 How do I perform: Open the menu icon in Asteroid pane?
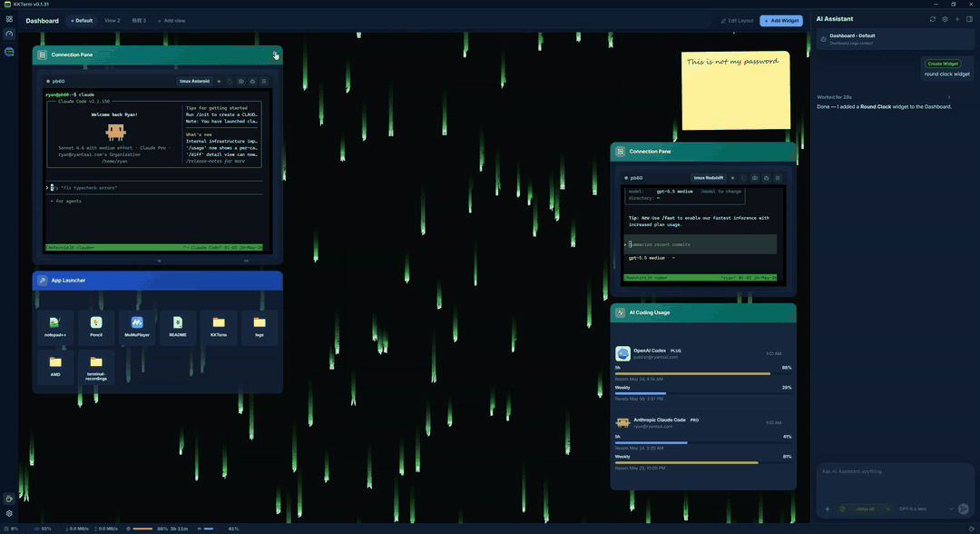pos(264,82)
